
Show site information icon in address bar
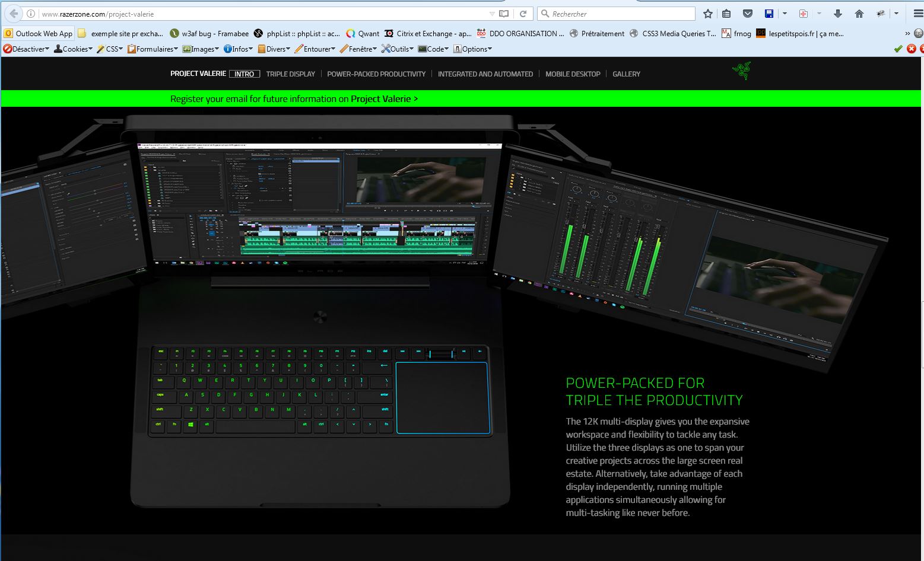(31, 14)
